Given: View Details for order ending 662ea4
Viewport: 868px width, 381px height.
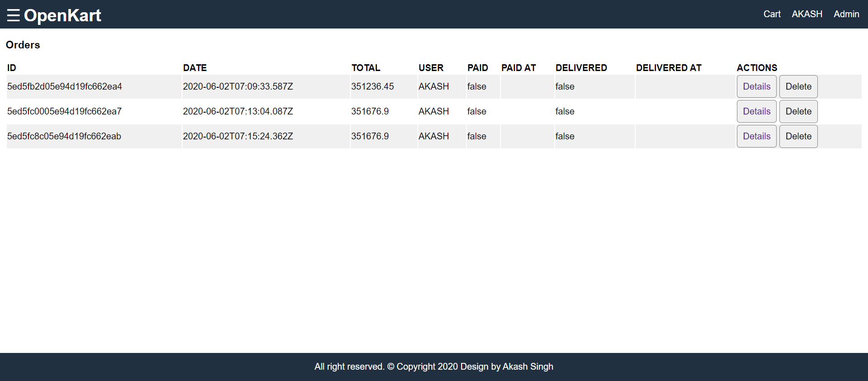Looking at the screenshot, I should [x=756, y=86].
